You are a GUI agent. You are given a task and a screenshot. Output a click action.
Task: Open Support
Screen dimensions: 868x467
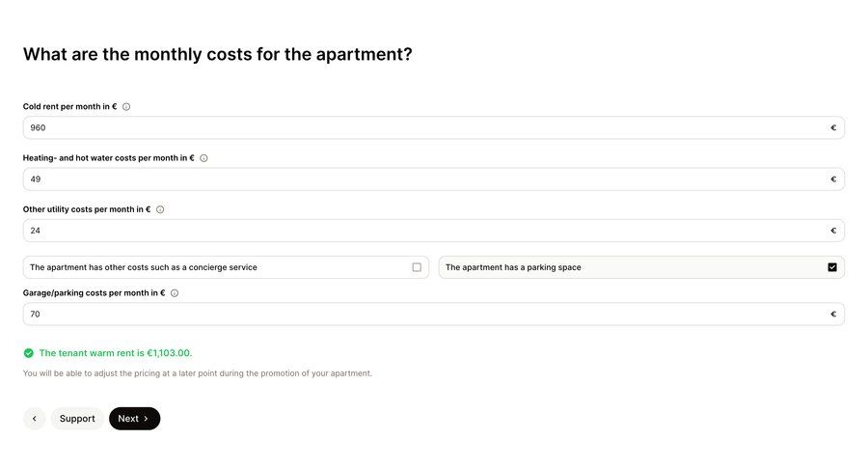point(77,419)
